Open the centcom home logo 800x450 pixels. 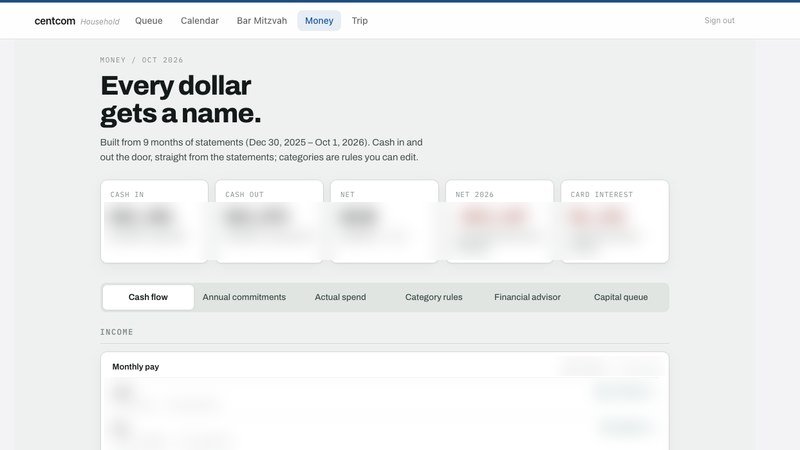click(x=55, y=21)
